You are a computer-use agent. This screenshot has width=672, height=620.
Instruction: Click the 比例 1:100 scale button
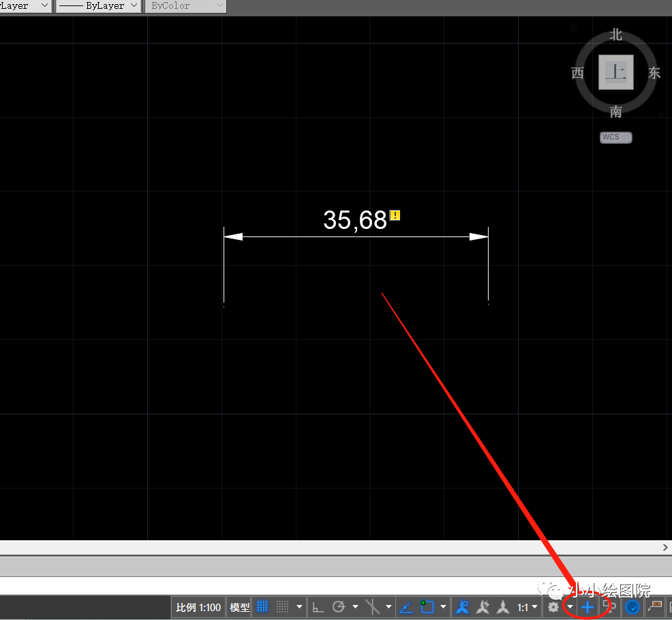click(x=198, y=607)
